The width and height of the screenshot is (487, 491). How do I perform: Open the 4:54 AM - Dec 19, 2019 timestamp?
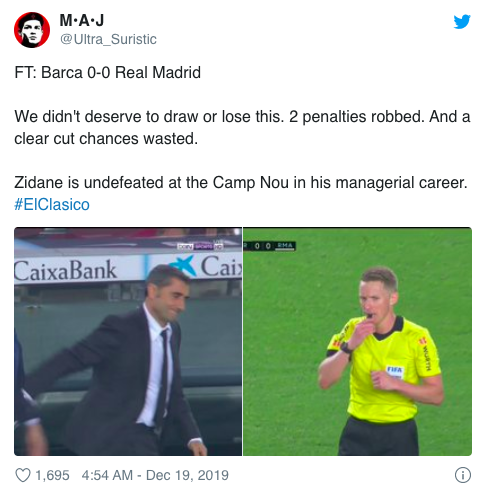point(155,475)
